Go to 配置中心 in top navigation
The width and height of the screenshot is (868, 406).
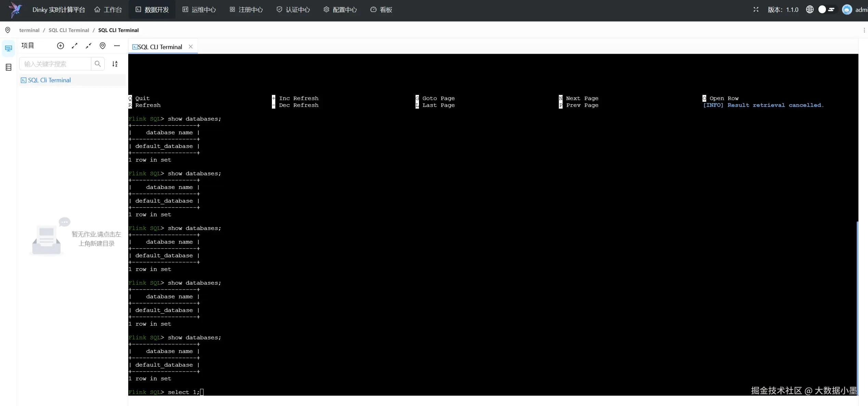coord(340,10)
